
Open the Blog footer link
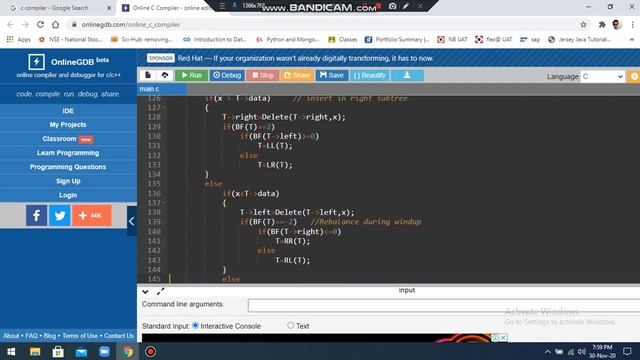(x=50, y=336)
